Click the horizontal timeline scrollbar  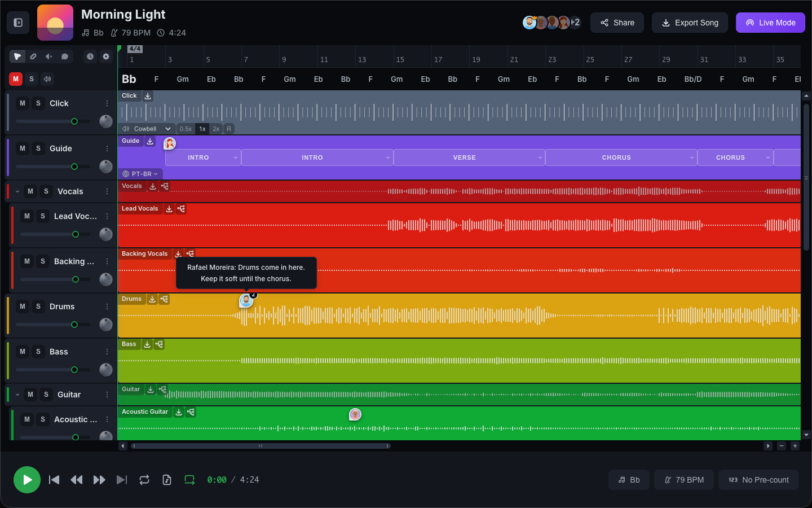261,446
